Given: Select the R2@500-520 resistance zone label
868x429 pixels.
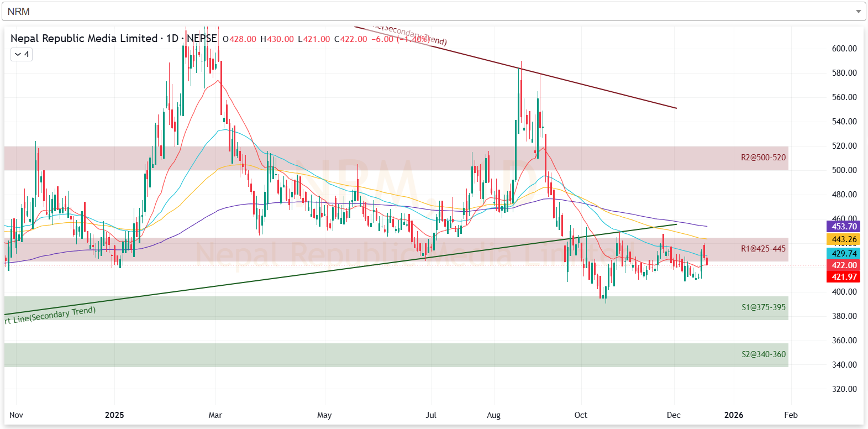Looking at the screenshot, I should pyautogui.click(x=763, y=158).
